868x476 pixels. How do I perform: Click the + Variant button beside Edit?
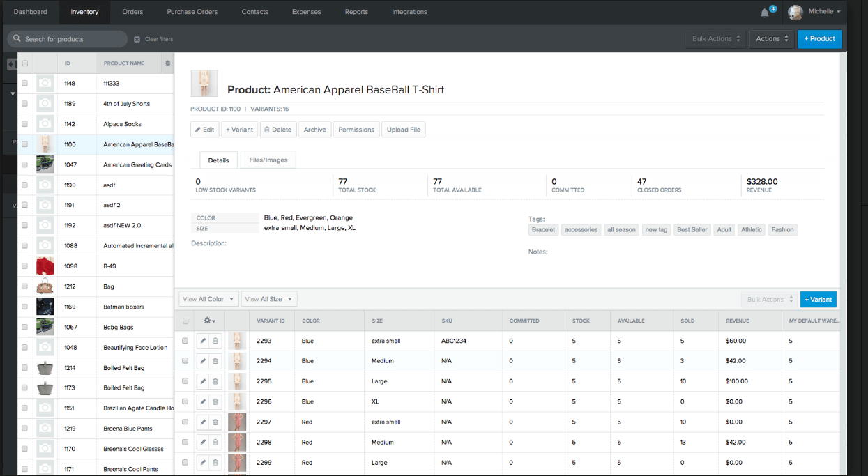pos(239,130)
